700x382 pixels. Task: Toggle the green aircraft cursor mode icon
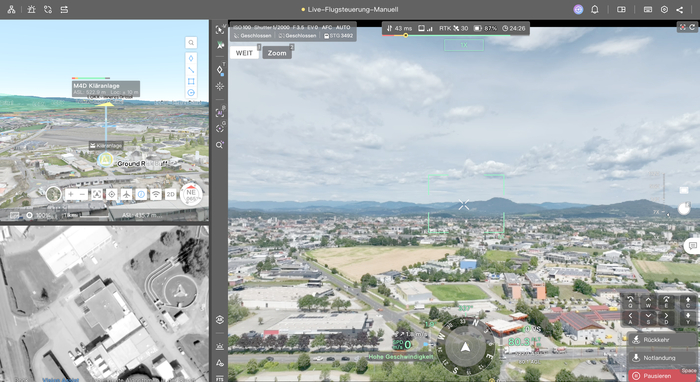pyautogui.click(x=220, y=45)
